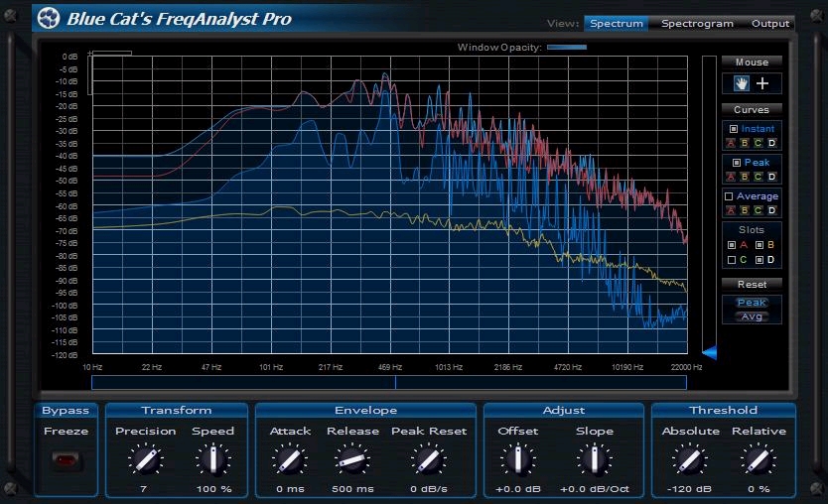Click the B button under Peak curves
The width and height of the screenshot is (828, 504).
(x=745, y=177)
